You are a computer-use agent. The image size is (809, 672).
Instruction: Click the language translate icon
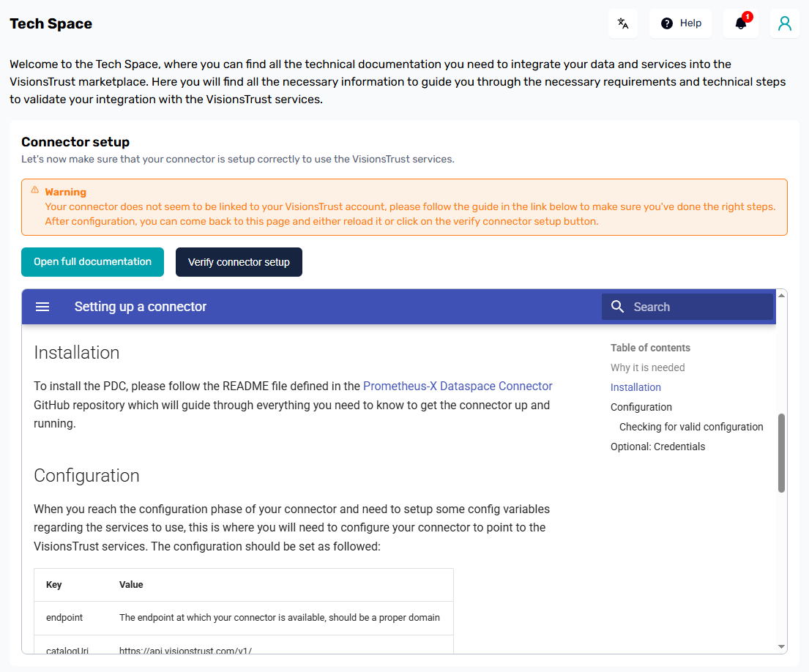623,23
